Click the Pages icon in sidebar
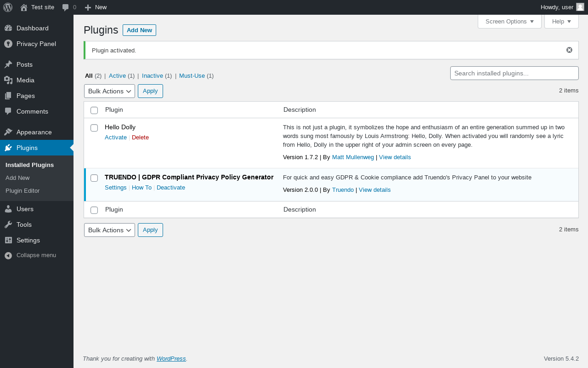Image resolution: width=588 pixels, height=368 pixels. click(8, 96)
